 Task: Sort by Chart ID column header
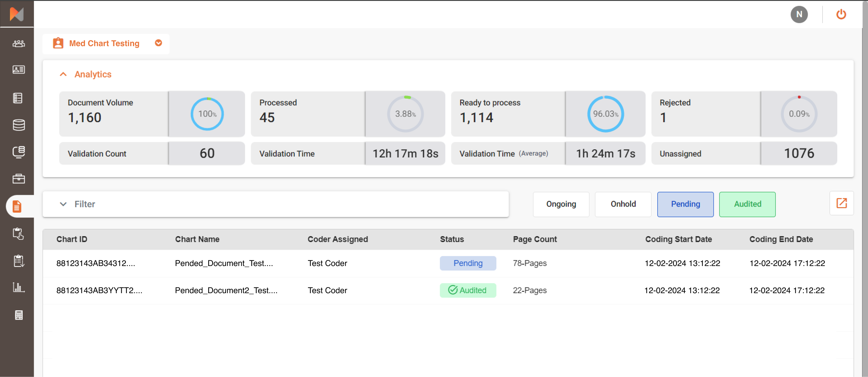point(72,239)
